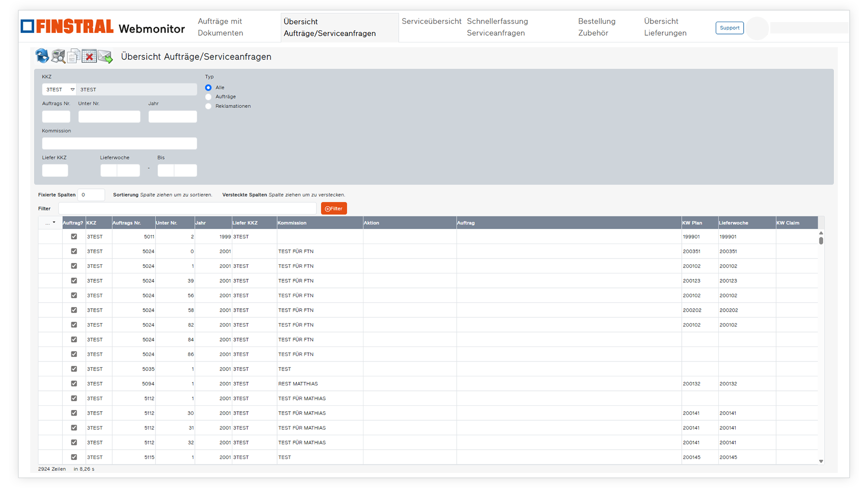868x488 pixels.
Task: Click the Kommission input field
Action: 119,143
